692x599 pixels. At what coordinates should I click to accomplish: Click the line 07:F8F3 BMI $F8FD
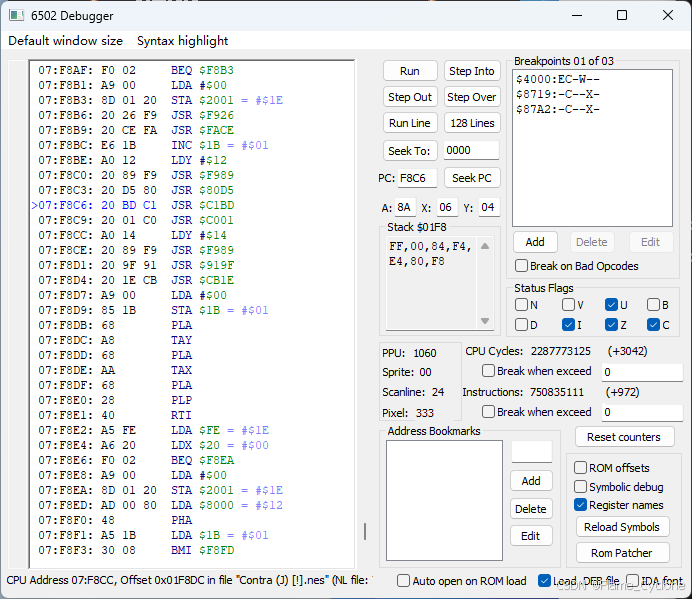coord(136,550)
